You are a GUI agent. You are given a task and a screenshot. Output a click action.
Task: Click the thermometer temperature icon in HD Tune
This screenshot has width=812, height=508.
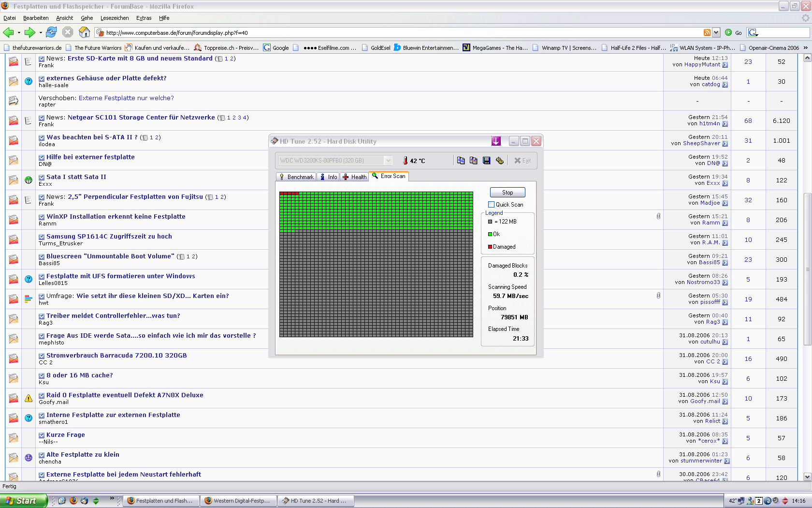[x=405, y=161]
